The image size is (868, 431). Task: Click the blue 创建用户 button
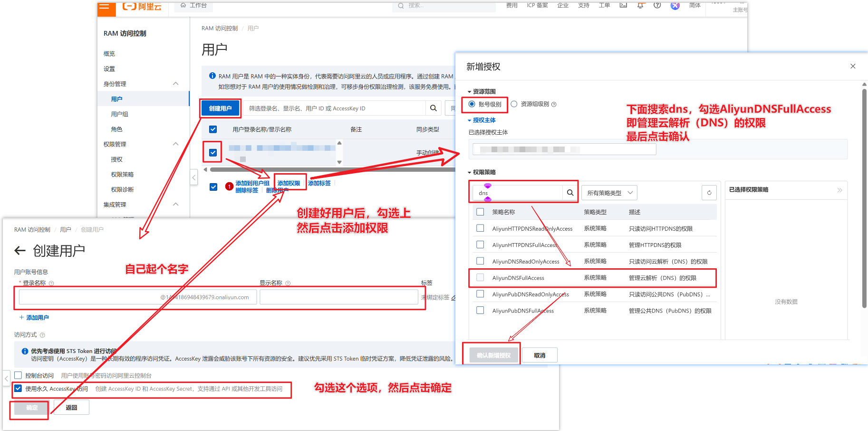(x=220, y=108)
